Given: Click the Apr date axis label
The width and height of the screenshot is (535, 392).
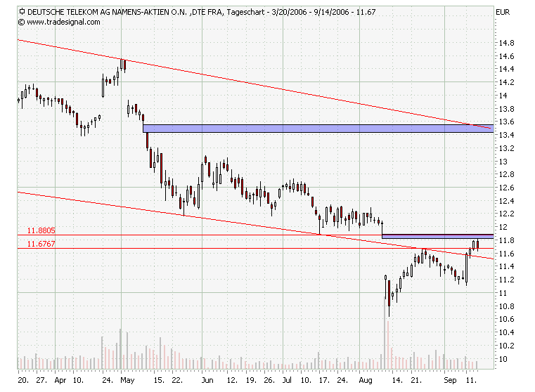Looking at the screenshot, I should 60,381.
